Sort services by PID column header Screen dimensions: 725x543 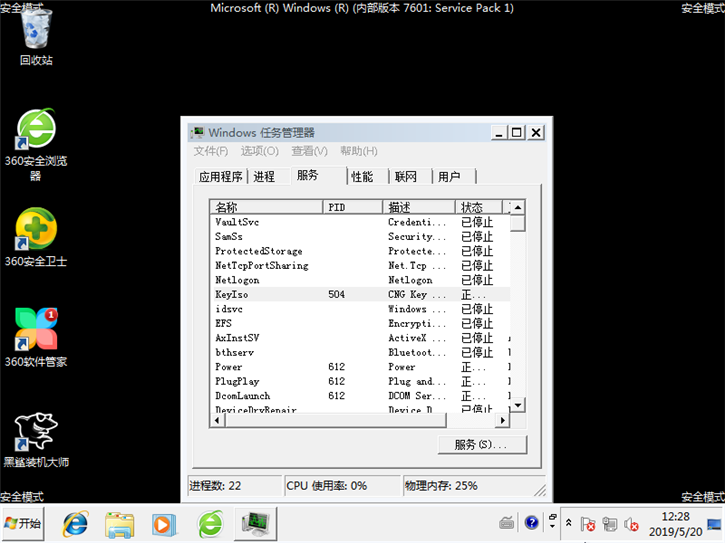[x=353, y=207]
